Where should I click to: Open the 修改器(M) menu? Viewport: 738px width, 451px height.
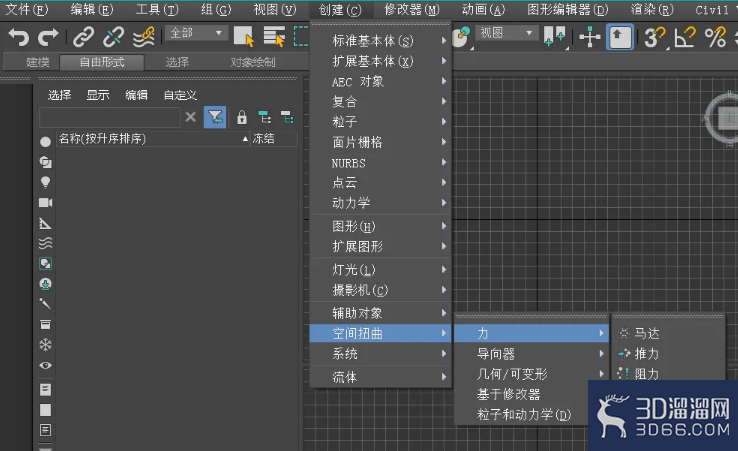point(411,9)
